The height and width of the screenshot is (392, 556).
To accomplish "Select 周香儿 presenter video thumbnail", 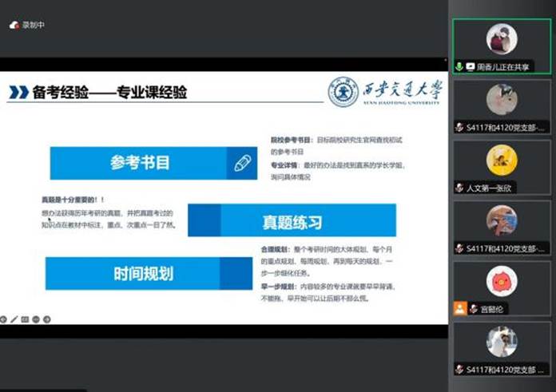I will pos(502,39).
